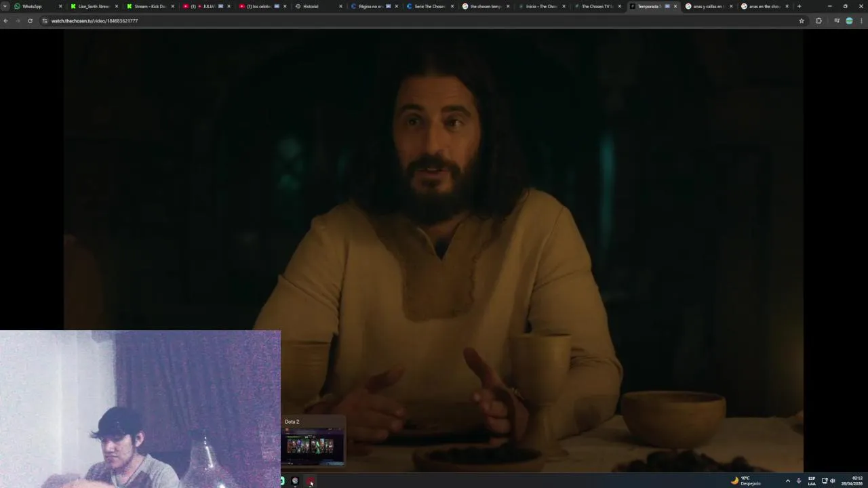The image size is (868, 488).
Task: Reload the current page
Action: click(x=30, y=21)
